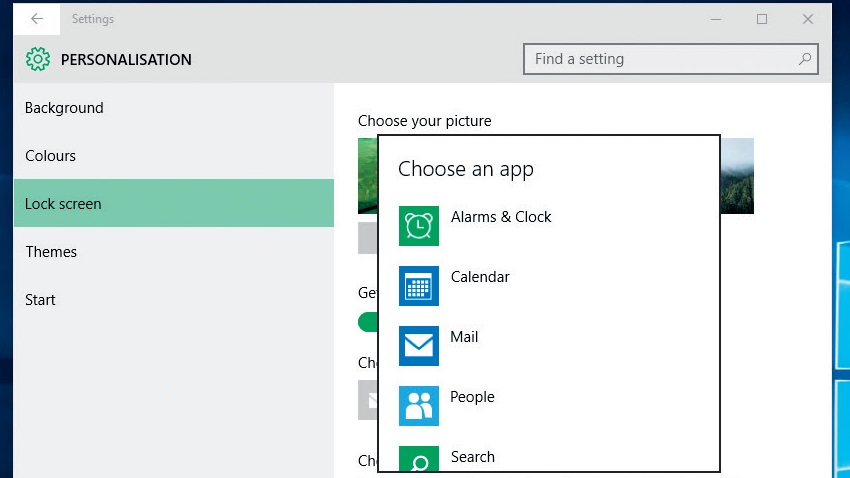Toggle the green switch behind the popup
The width and height of the screenshot is (850, 478).
(368, 322)
